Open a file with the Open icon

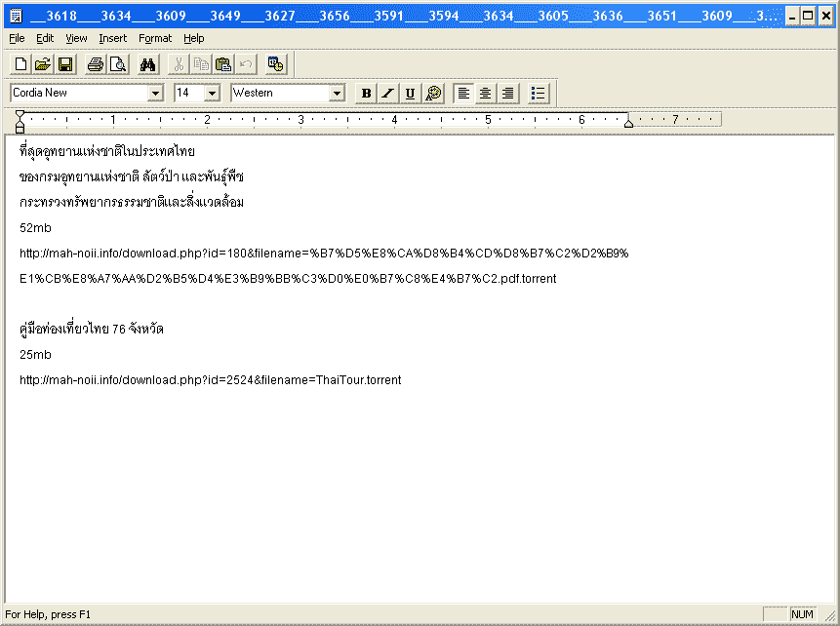(43, 64)
